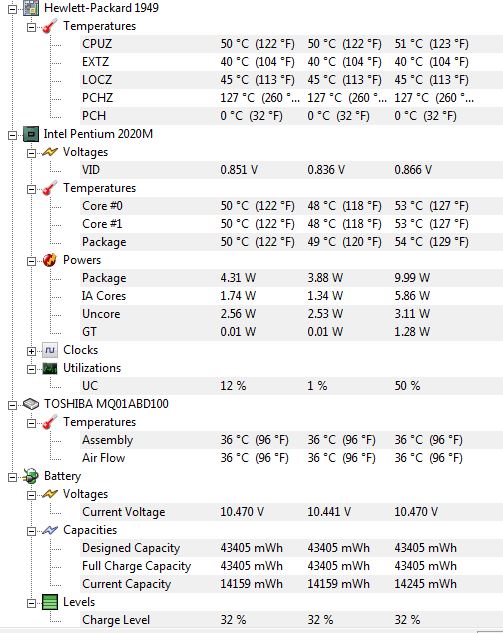Select the PCHZ temperature row

tap(291, 98)
